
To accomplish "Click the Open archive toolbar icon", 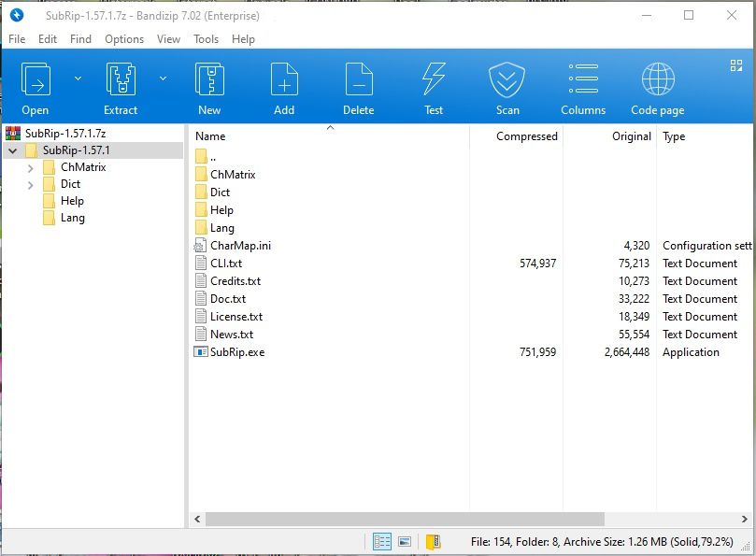I will [x=36, y=80].
